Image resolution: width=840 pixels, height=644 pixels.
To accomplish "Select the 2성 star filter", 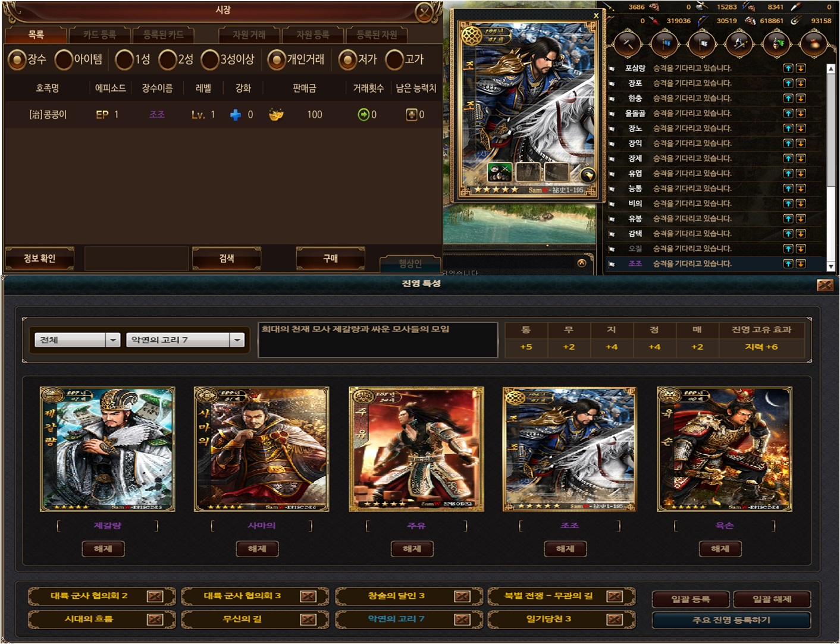I will coord(168,59).
